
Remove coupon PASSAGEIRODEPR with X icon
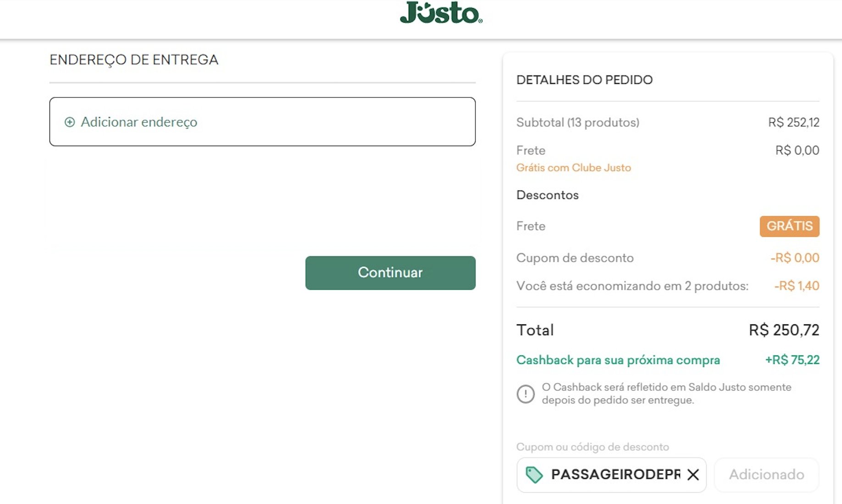click(x=693, y=475)
